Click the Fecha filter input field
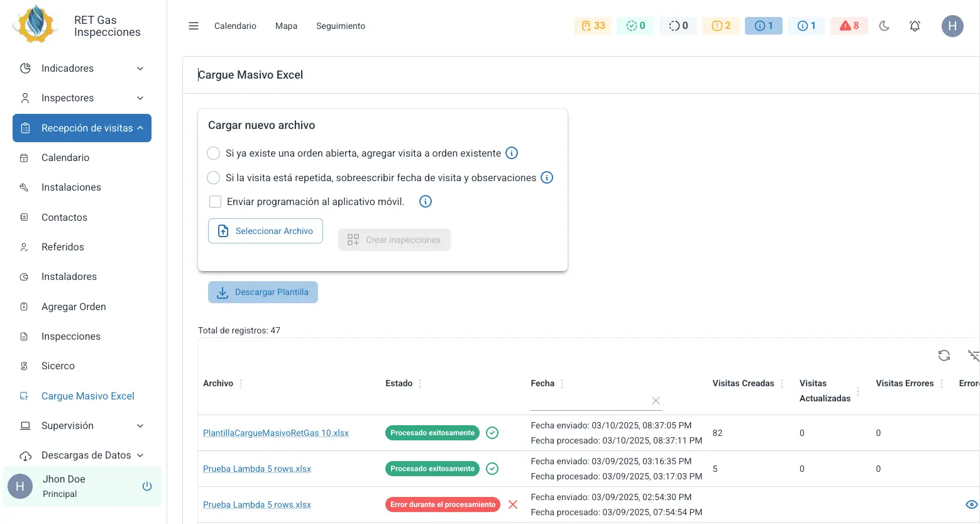The width and height of the screenshot is (980, 524). click(589, 401)
